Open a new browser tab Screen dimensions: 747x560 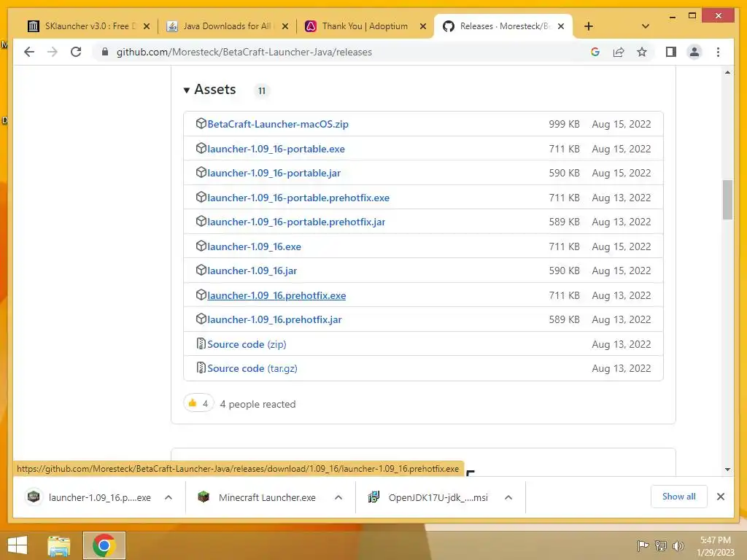(x=589, y=26)
